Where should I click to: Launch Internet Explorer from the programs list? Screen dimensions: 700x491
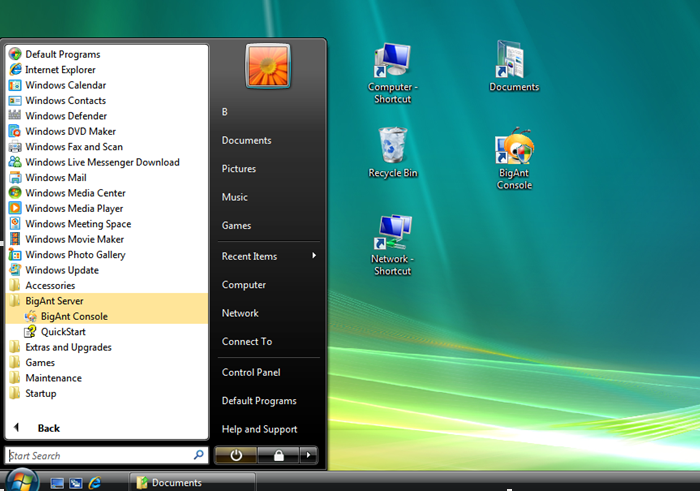[x=107, y=70]
